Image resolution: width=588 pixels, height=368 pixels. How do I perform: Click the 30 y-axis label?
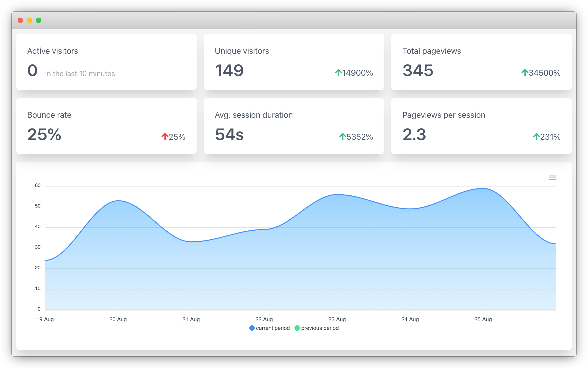pyautogui.click(x=38, y=247)
